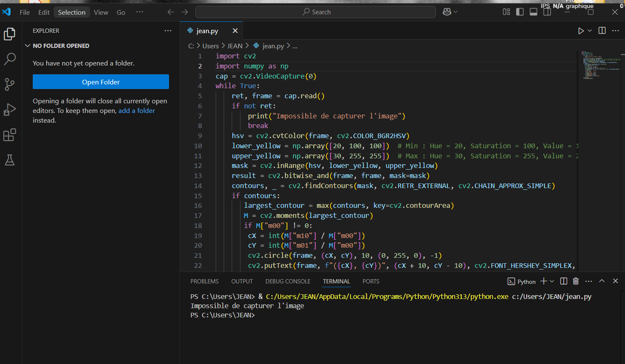This screenshot has height=364, width=625.
Task: Click the C: breadcrumb segment
Action: point(191,46)
